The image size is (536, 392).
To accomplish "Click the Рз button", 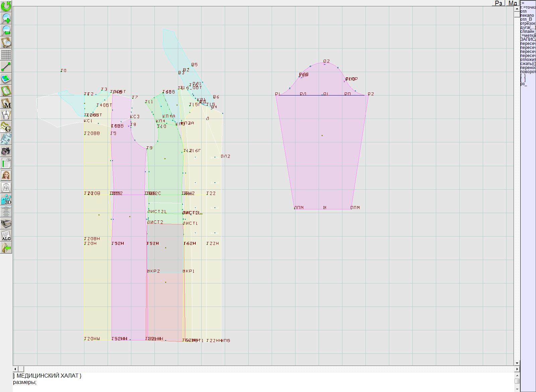I will click(498, 3).
